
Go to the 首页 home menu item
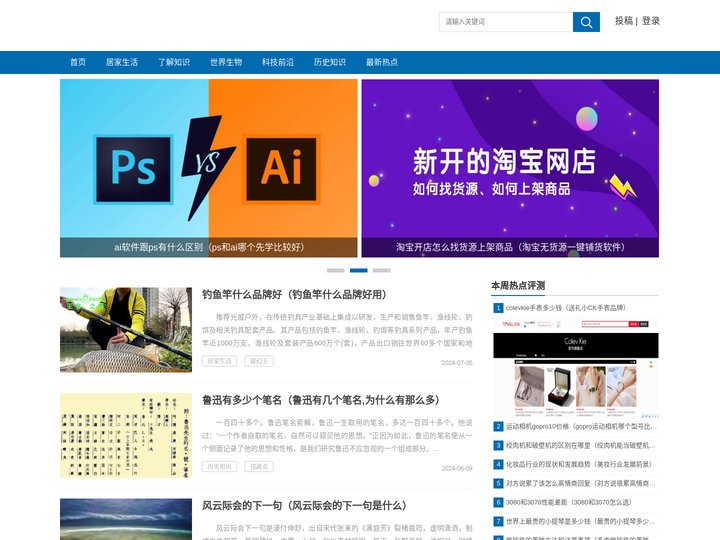pos(78,62)
